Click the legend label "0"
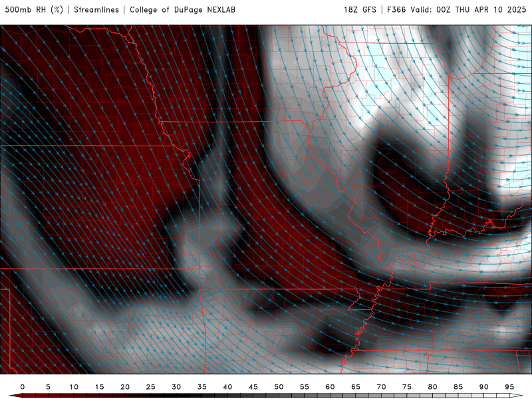Image resolution: width=532 pixels, height=399 pixels. pyautogui.click(x=23, y=387)
